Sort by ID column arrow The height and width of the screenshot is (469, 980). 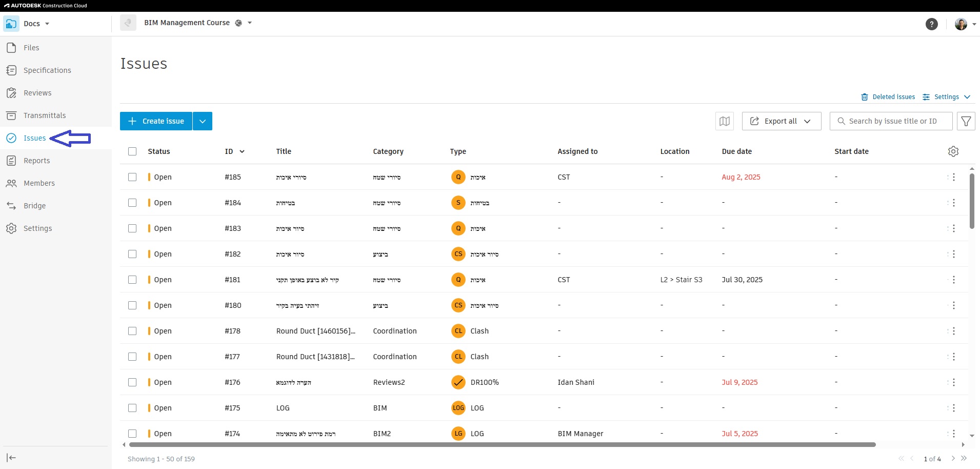tap(242, 151)
